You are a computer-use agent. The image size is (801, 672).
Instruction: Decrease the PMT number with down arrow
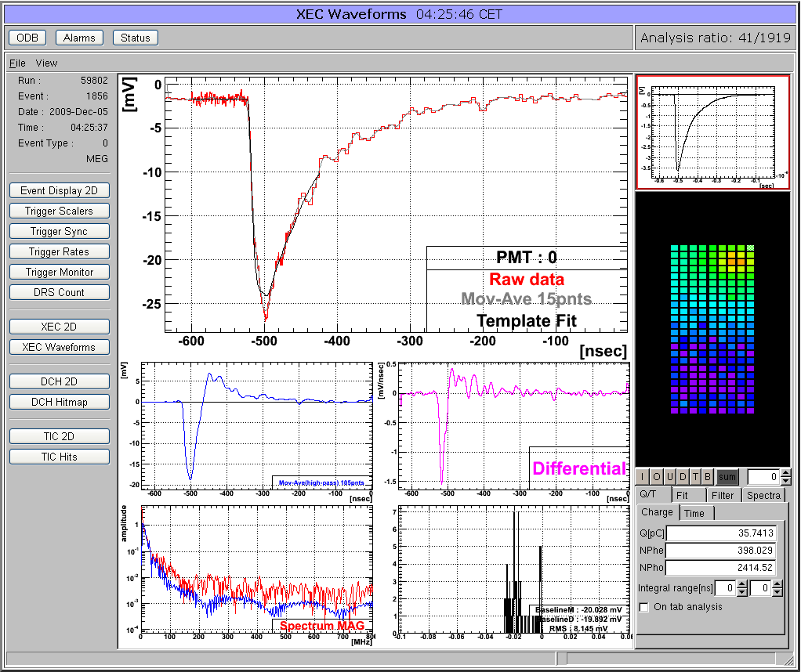[x=785, y=480]
